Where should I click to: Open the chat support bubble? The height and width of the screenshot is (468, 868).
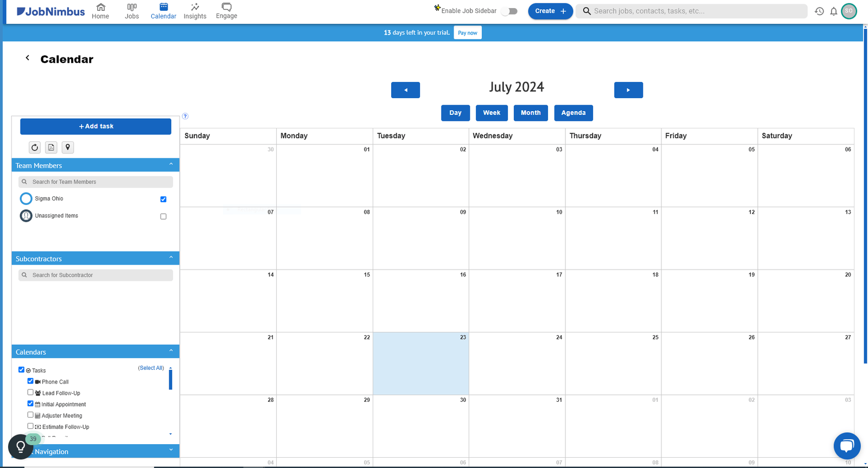click(x=846, y=446)
